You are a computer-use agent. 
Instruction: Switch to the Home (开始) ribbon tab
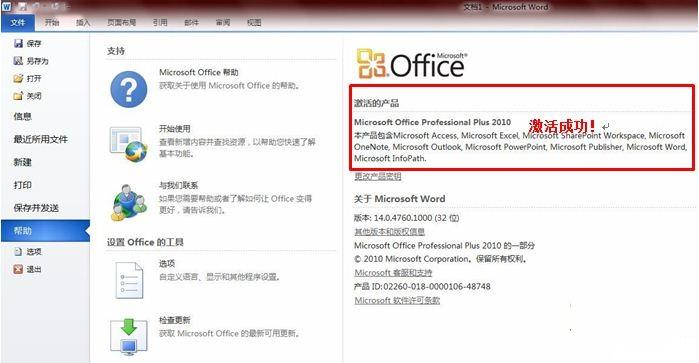pos(52,22)
